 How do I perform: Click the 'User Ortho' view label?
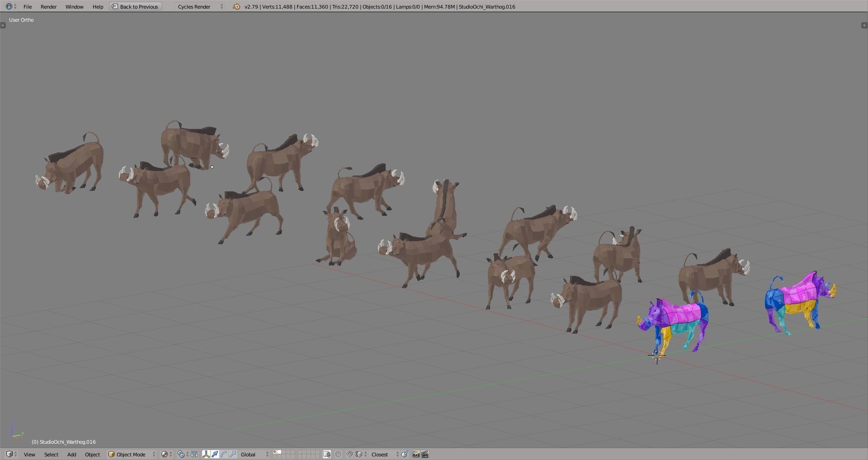[x=21, y=20]
